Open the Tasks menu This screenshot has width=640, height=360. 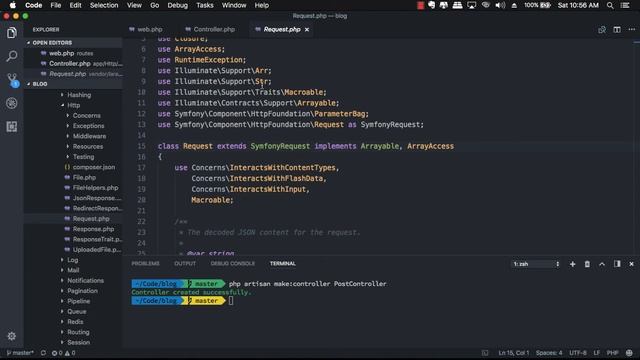tap(204, 5)
